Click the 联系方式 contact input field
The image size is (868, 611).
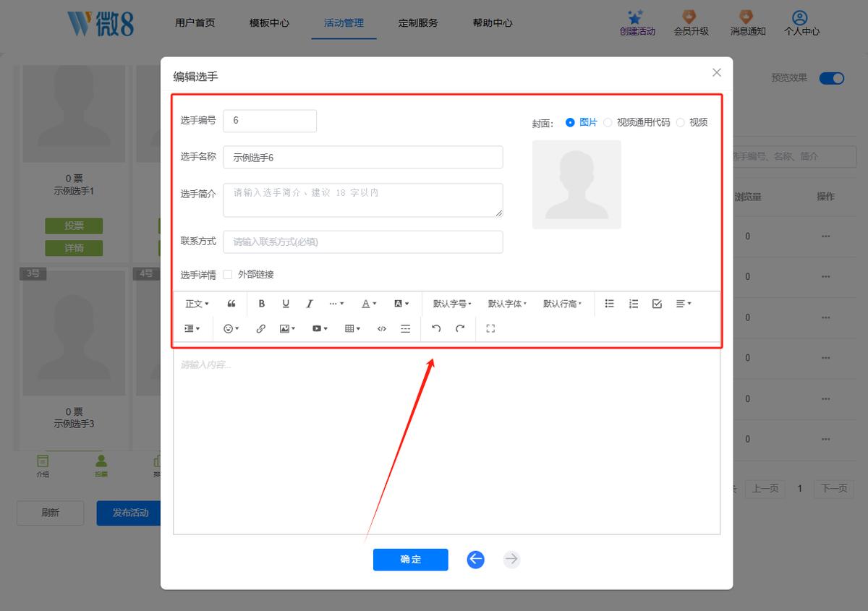click(362, 242)
